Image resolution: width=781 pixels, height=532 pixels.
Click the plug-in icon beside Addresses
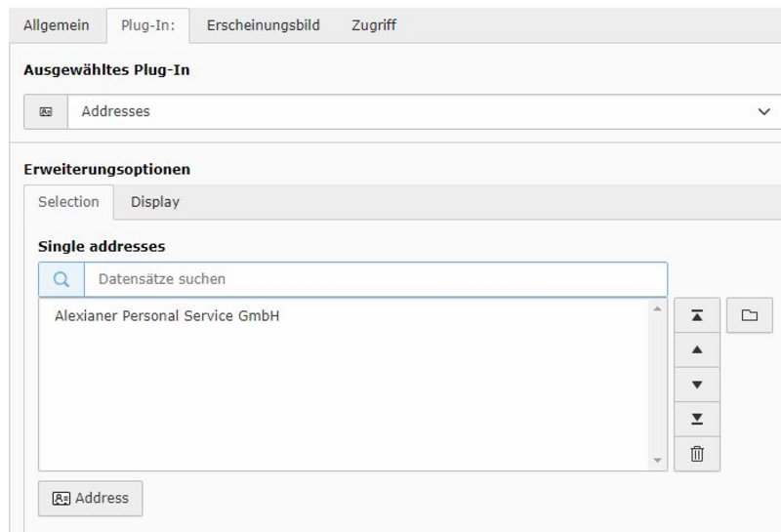click(46, 111)
